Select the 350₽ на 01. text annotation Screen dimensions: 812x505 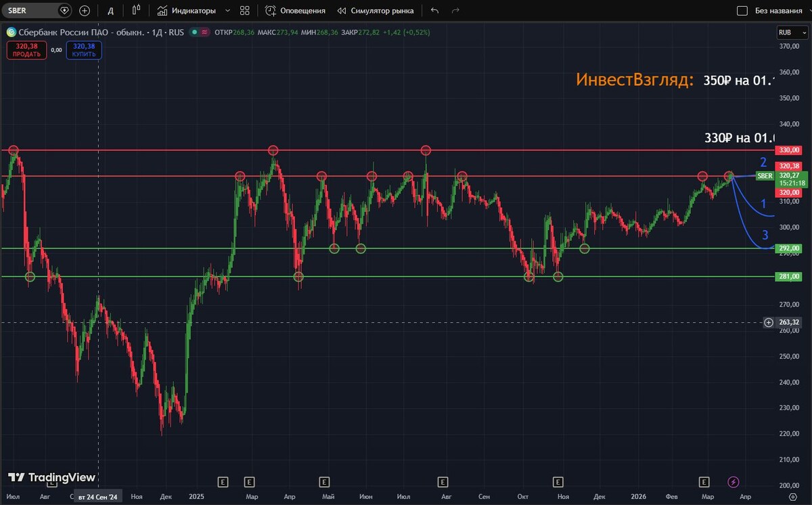739,81
